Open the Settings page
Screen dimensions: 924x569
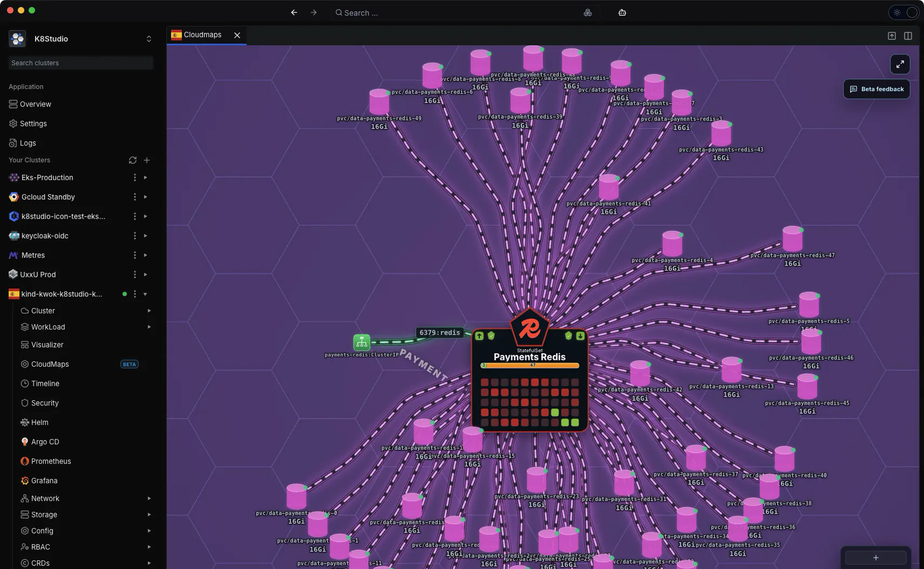(x=33, y=124)
